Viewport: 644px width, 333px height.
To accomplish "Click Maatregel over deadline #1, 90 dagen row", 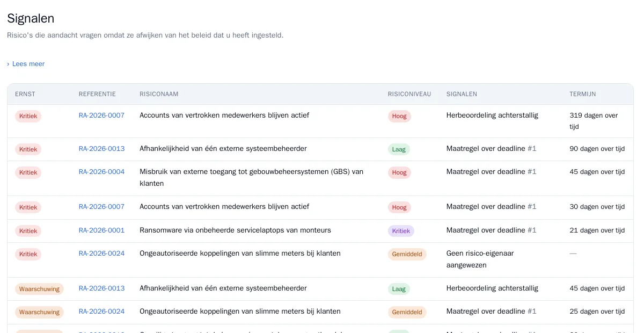I will (x=491, y=149).
